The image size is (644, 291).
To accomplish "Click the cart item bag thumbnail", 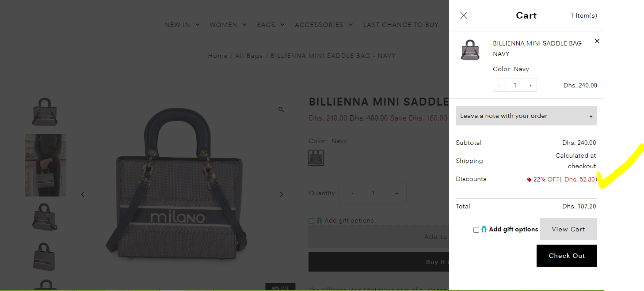I will 470,49.
